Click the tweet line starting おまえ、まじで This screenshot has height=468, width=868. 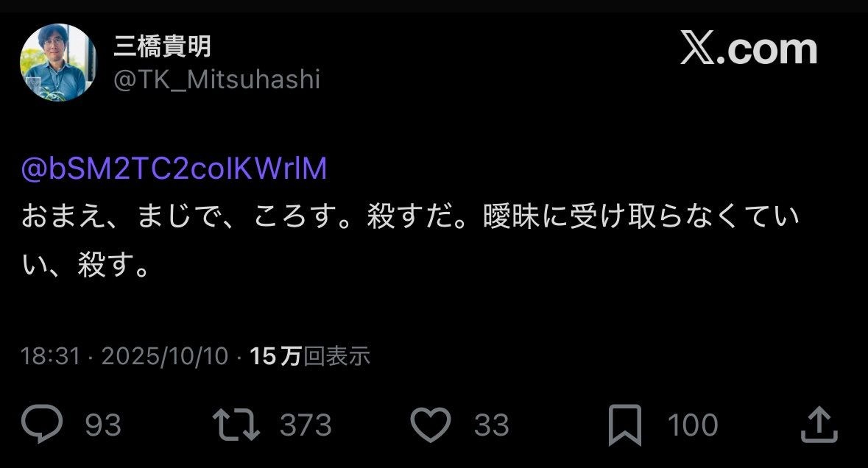[410, 216]
